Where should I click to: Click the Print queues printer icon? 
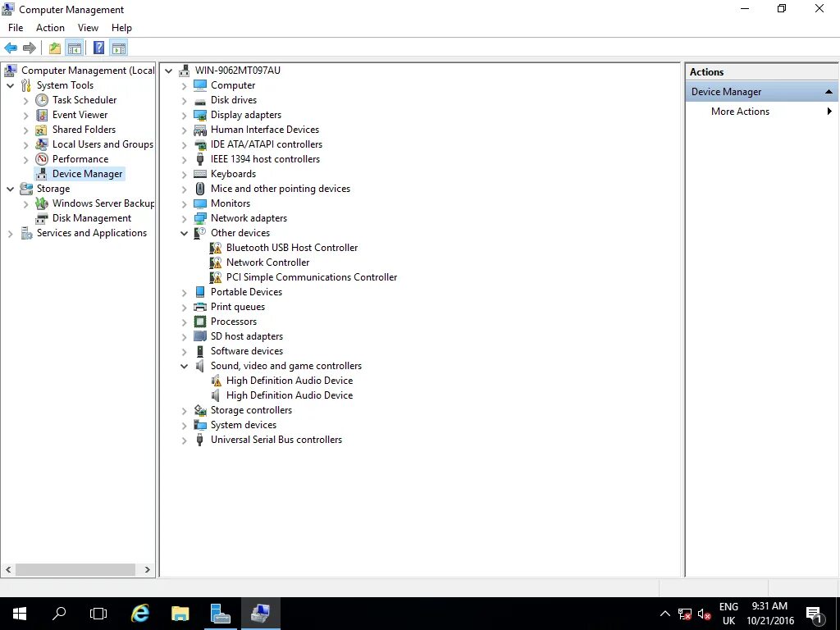coord(200,307)
